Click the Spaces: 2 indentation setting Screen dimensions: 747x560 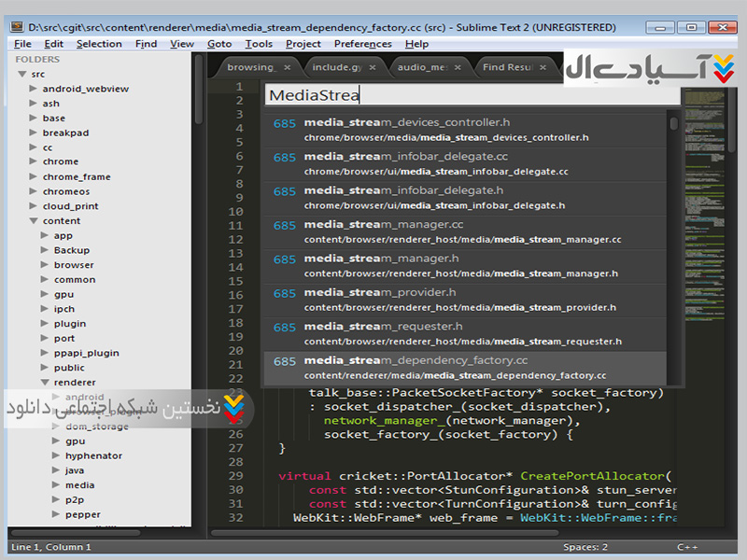[585, 547]
